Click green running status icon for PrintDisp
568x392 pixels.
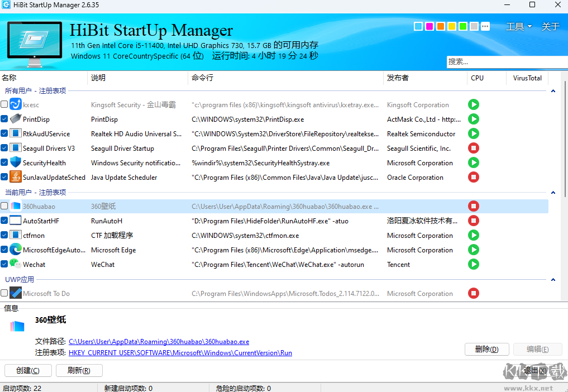tap(474, 119)
